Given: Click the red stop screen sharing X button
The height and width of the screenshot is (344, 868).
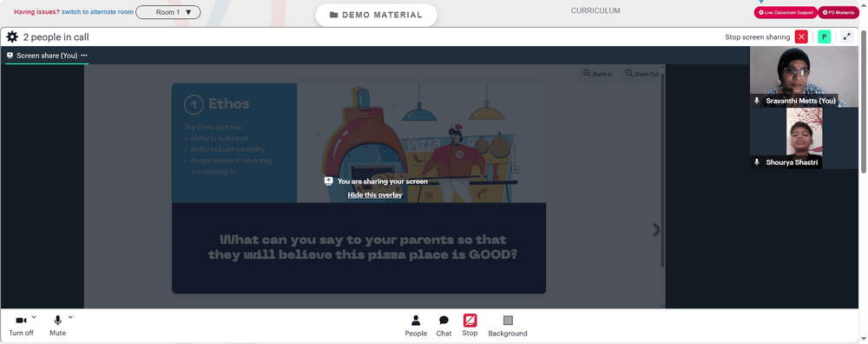Looking at the screenshot, I should point(801,37).
